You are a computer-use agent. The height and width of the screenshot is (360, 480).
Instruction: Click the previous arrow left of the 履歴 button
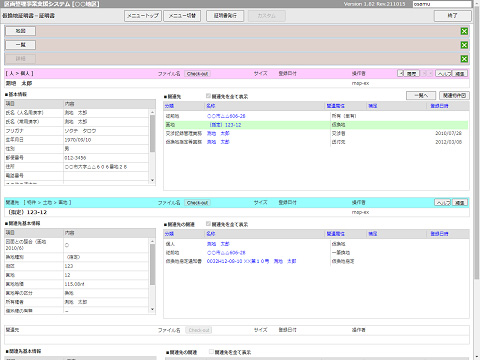[x=400, y=73]
